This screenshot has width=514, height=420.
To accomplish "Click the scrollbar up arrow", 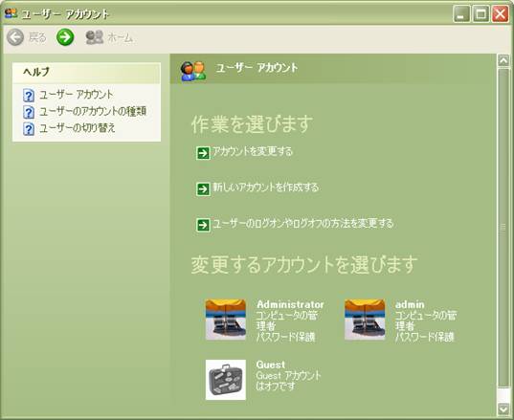I will (503, 61).
